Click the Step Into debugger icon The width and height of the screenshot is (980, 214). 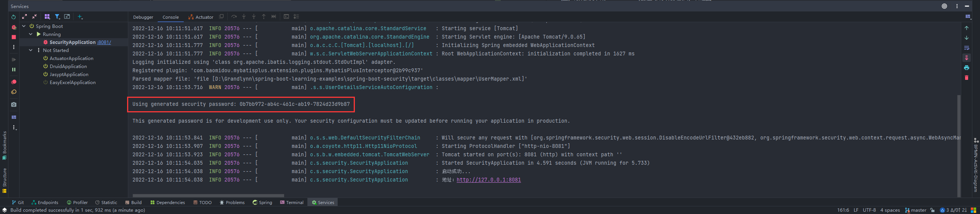(x=244, y=16)
